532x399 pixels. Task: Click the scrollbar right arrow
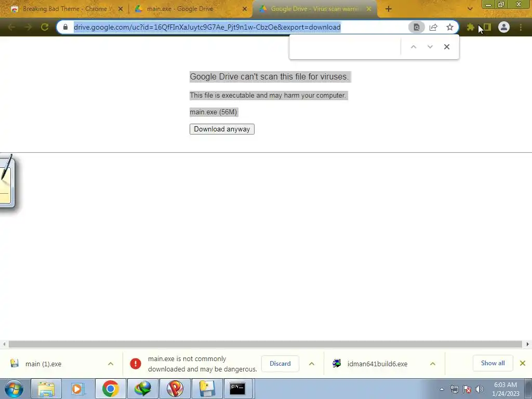528,344
